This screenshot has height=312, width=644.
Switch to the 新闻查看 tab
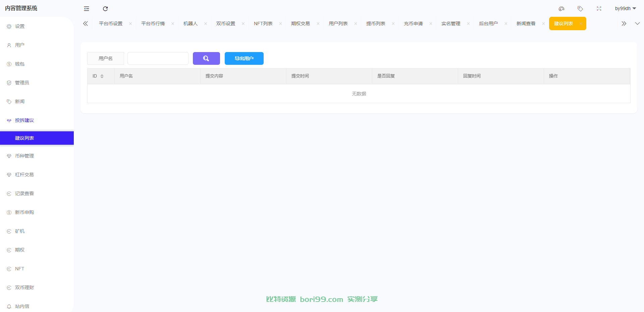pyautogui.click(x=526, y=24)
